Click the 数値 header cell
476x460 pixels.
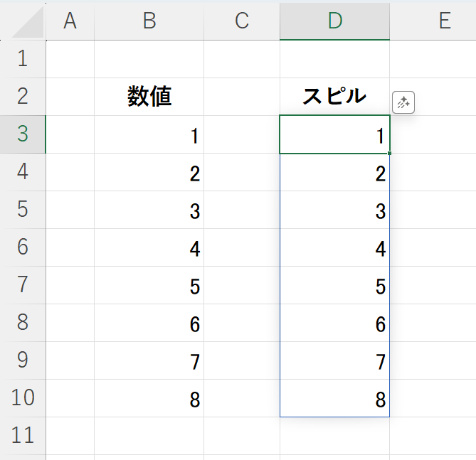(x=149, y=97)
